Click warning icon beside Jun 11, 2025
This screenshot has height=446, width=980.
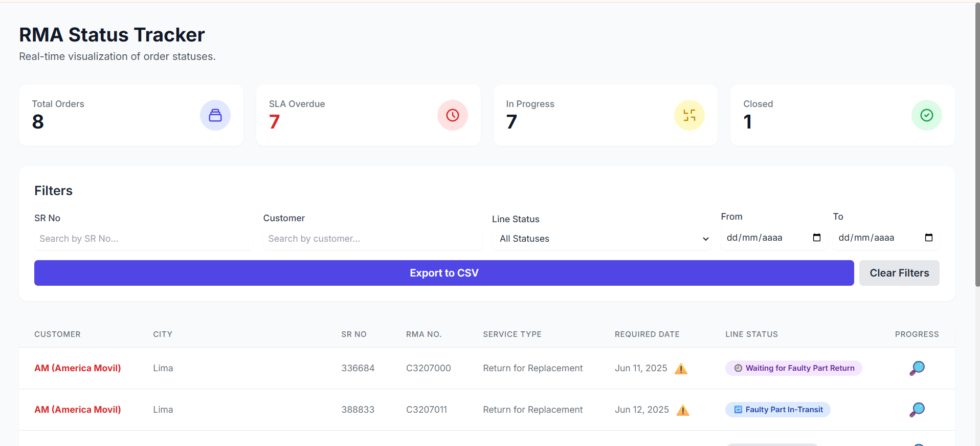(681, 369)
